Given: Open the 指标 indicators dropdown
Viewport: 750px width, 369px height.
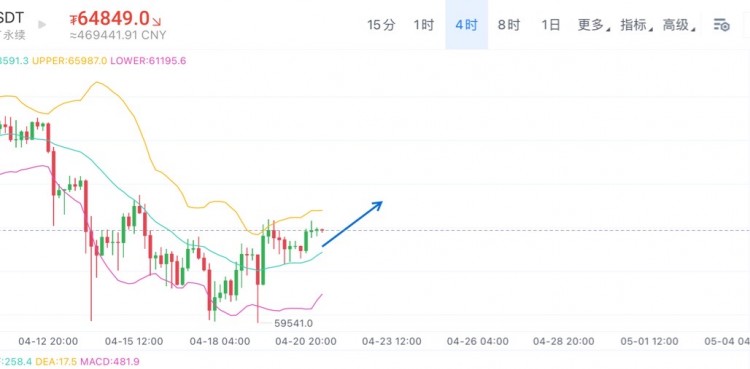Looking at the screenshot, I should [636, 25].
